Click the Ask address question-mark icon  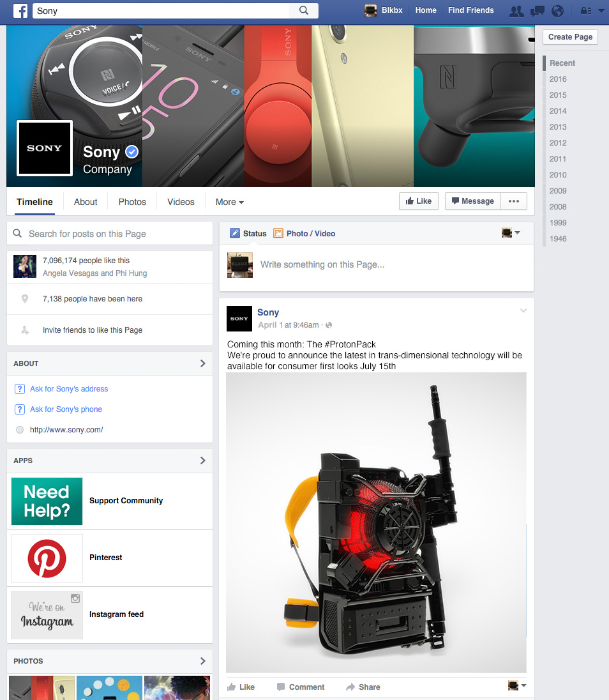point(20,389)
